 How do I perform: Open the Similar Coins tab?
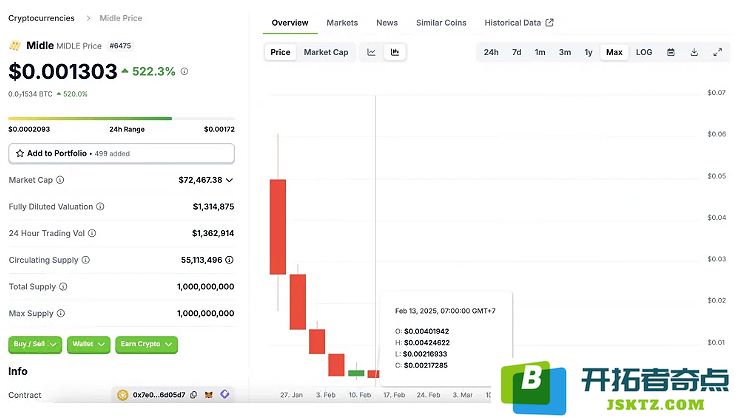click(x=441, y=23)
